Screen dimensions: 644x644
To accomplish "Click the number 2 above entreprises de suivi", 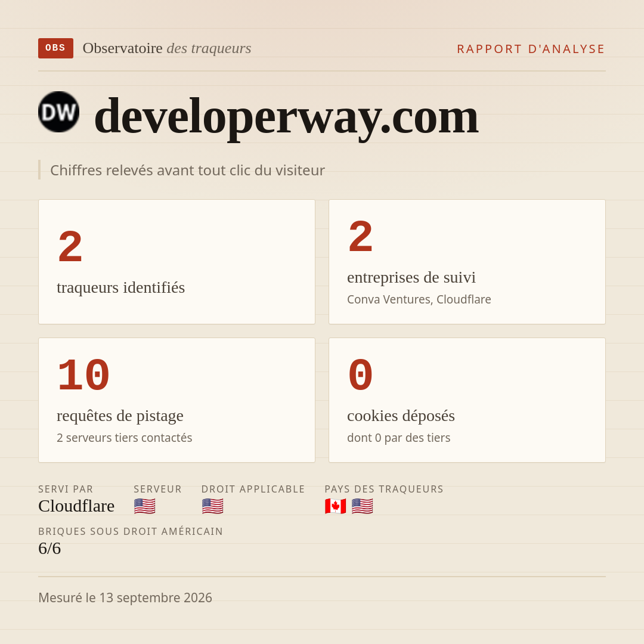I will click(361, 237).
